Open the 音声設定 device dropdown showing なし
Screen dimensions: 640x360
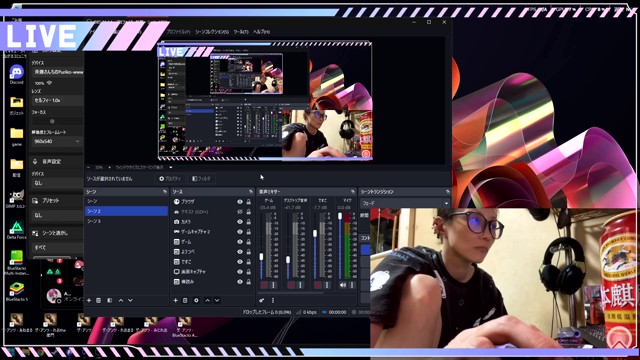point(57,183)
